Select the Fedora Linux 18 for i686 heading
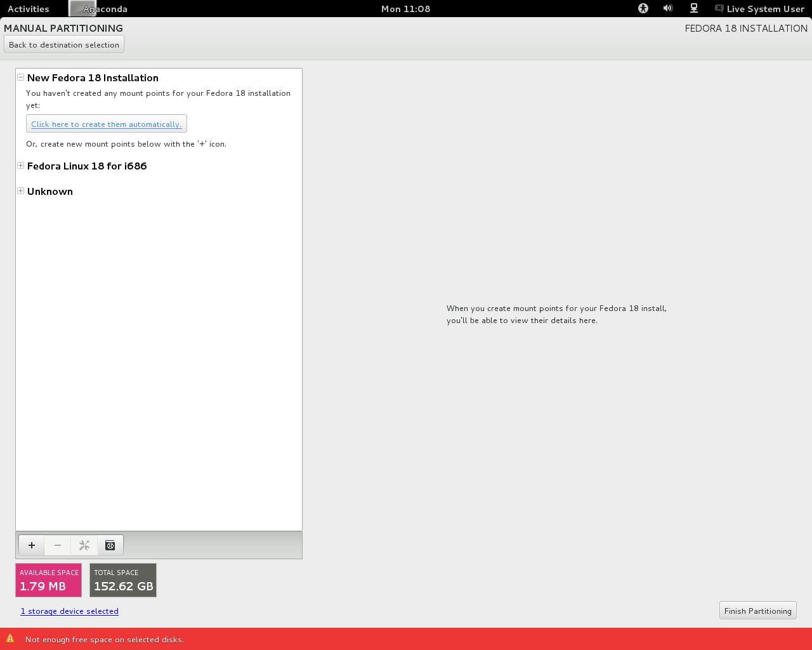 point(87,166)
